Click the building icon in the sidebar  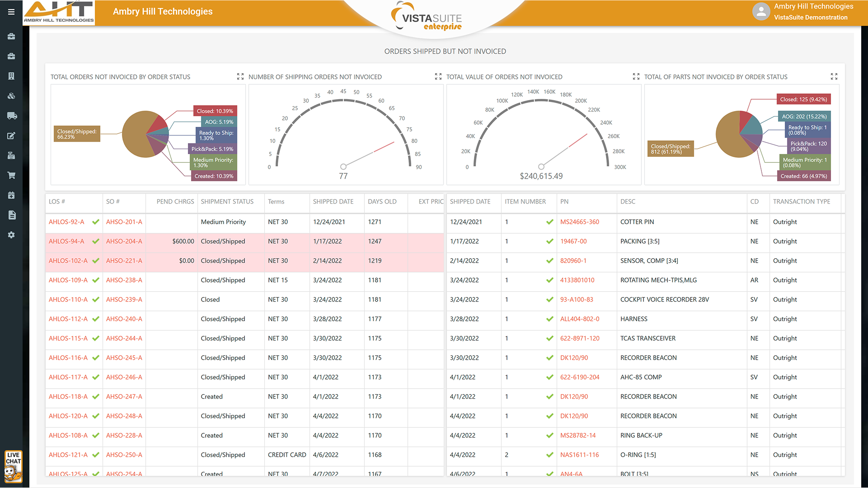(11, 76)
